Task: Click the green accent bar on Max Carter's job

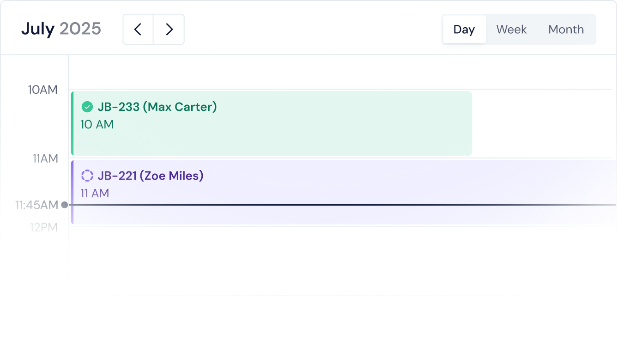Action: click(x=73, y=122)
